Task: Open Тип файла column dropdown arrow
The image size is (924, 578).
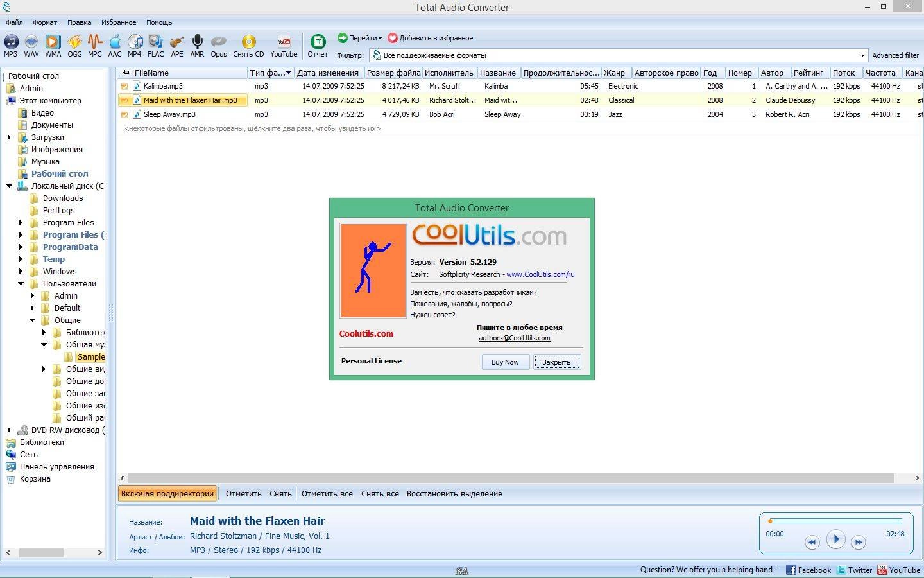Action: point(288,73)
